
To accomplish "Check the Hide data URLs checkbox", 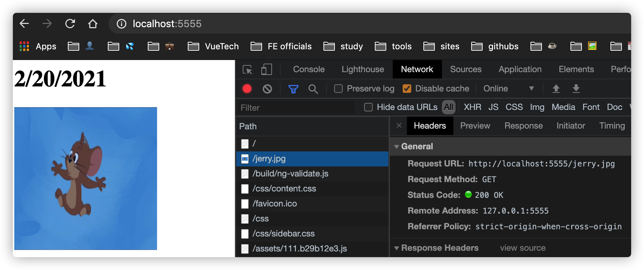I will click(368, 107).
